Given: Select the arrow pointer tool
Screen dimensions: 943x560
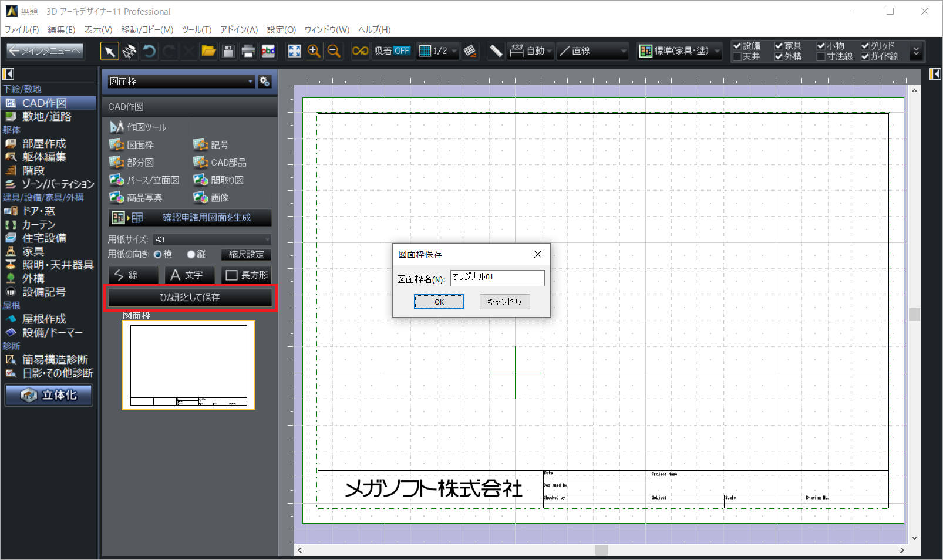Looking at the screenshot, I should point(109,52).
